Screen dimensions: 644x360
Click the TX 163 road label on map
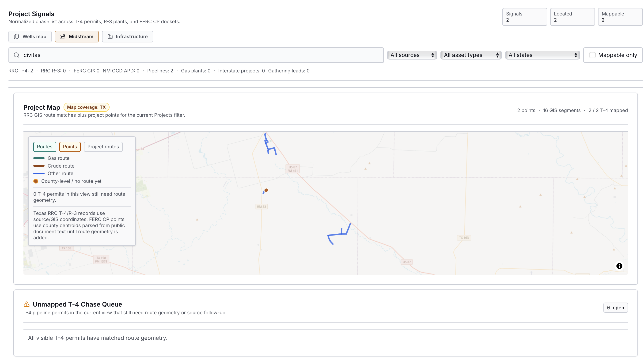(464, 238)
